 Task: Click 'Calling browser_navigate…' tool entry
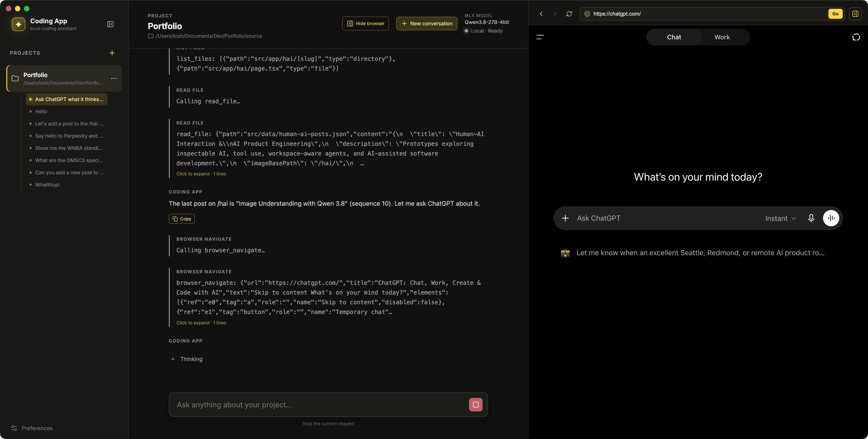220,250
